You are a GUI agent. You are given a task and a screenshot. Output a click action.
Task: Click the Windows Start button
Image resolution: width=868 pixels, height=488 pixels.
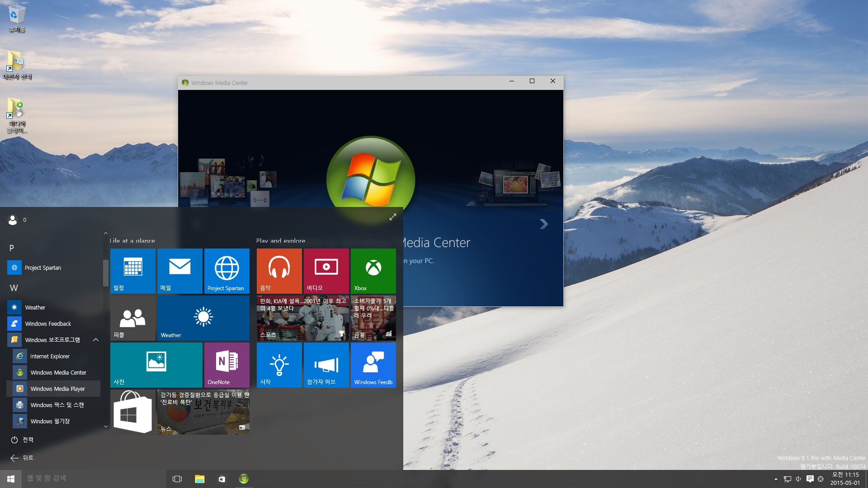11,479
